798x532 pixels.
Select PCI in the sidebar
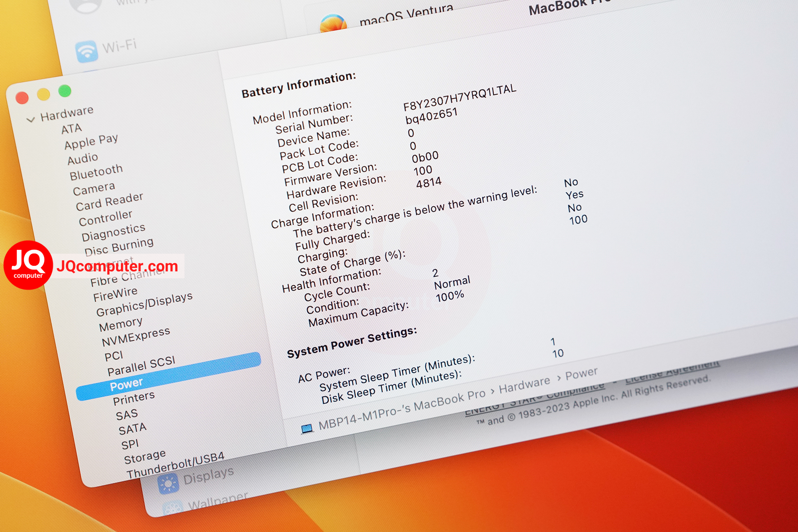click(x=114, y=356)
